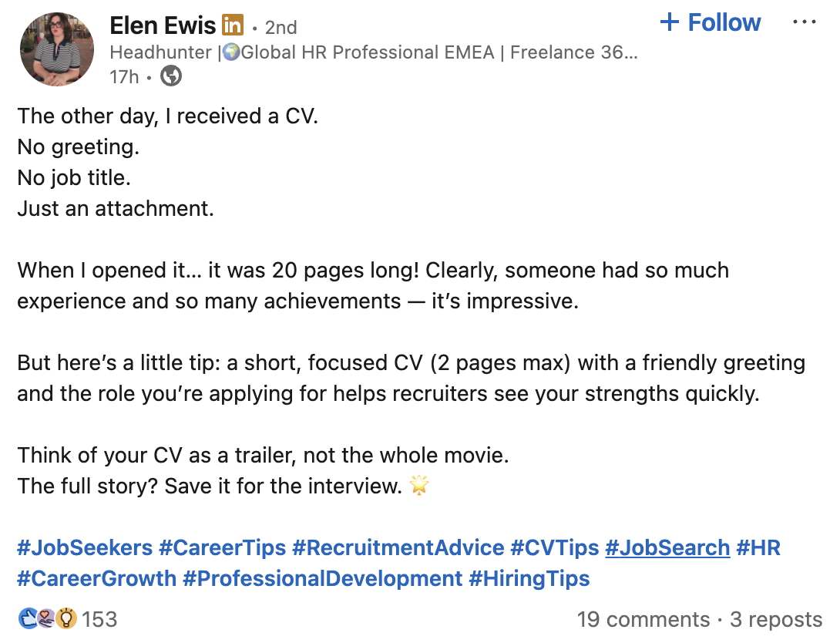840x643 pixels.
Task: Click the LinkedIn premium badge icon
Action: coord(233,25)
